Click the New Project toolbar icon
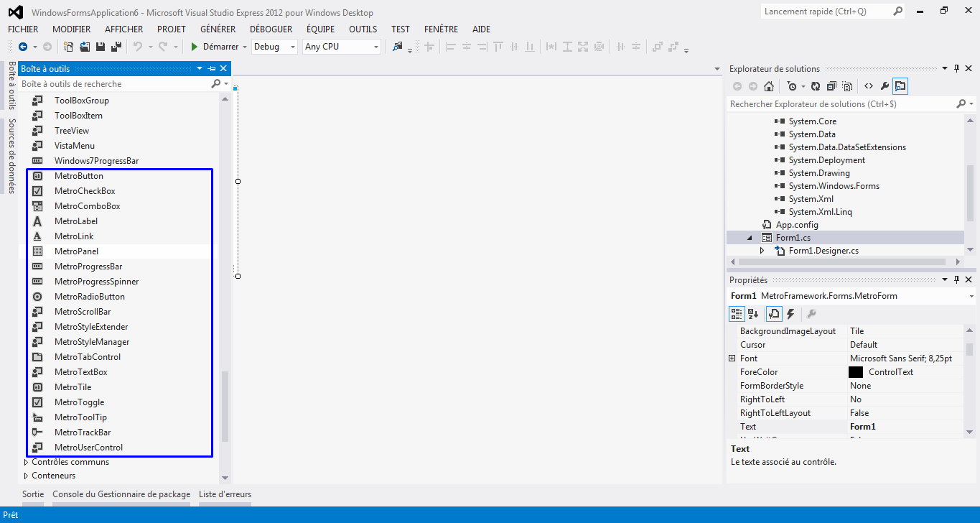This screenshot has height=523, width=980. pos(69,47)
